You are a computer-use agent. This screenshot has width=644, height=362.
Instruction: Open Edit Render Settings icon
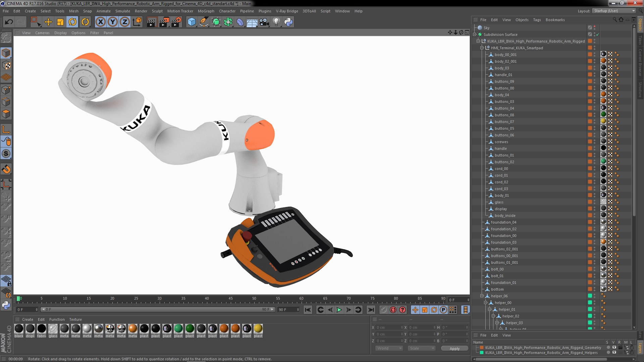176,22
